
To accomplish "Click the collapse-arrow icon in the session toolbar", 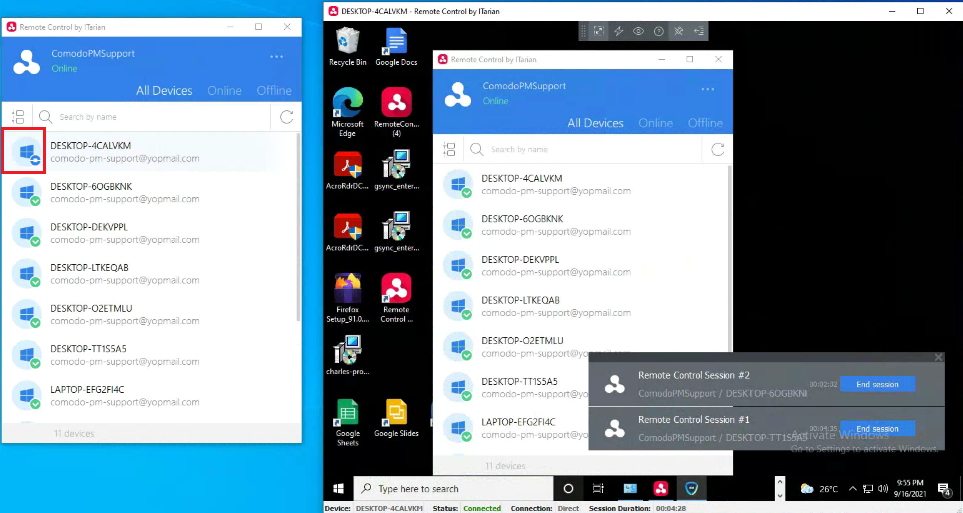I will point(699,31).
